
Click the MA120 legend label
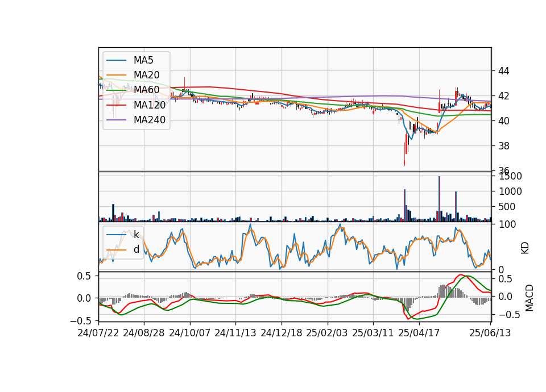[x=150, y=105]
